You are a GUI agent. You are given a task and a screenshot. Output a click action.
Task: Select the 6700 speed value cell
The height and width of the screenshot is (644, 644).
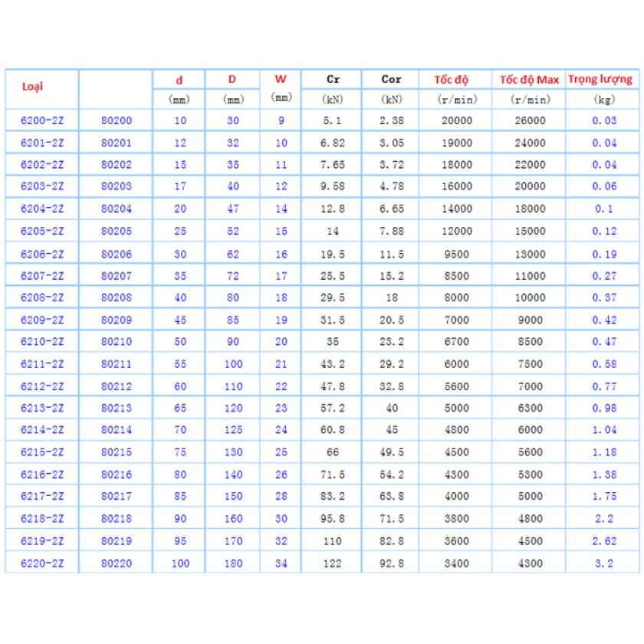point(457,343)
